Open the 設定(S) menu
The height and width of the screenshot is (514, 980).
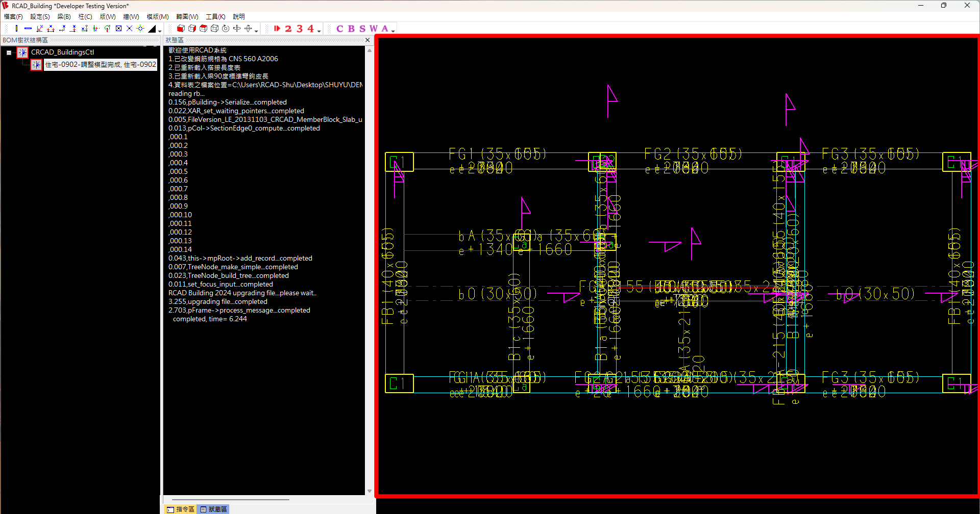[40, 17]
